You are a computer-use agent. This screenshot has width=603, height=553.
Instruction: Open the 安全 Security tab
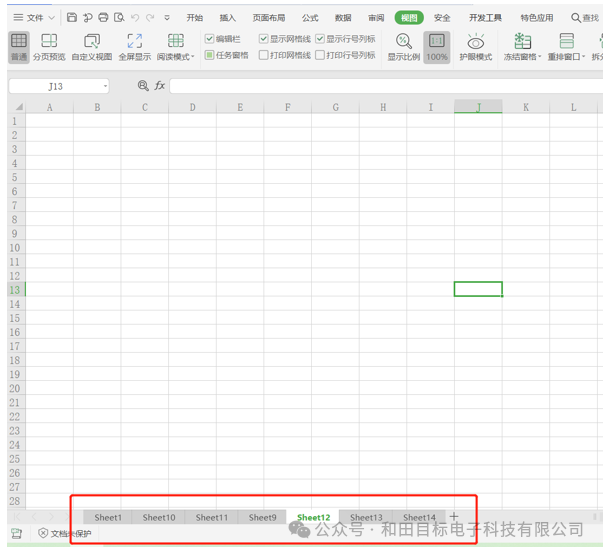[442, 18]
